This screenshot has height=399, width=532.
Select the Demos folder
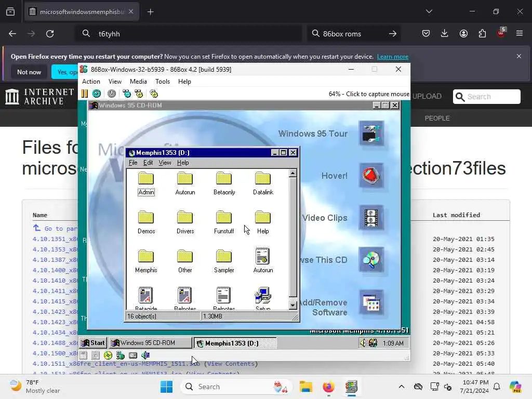click(x=146, y=222)
